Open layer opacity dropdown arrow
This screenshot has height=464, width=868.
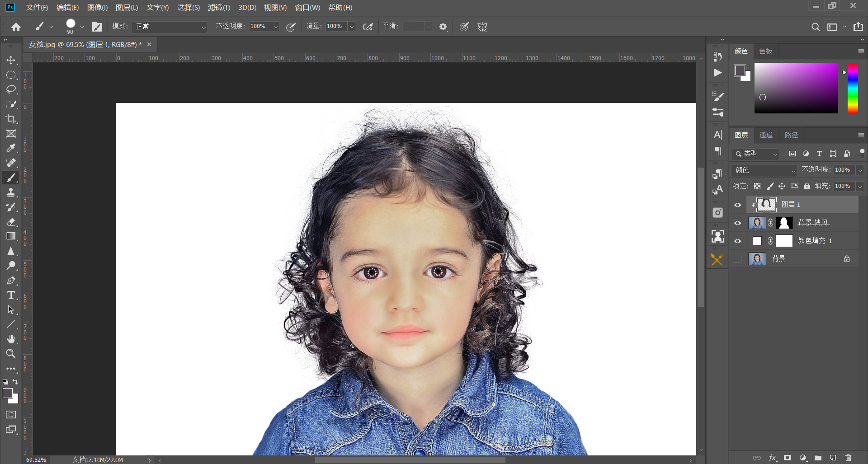click(860, 170)
